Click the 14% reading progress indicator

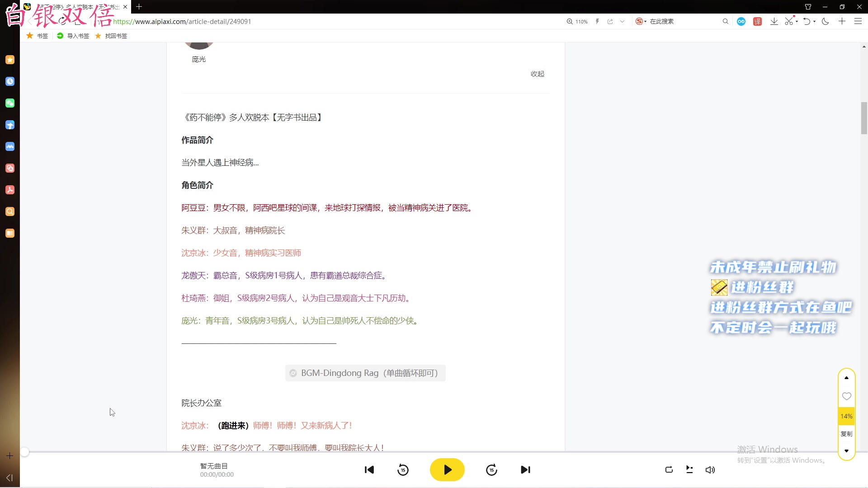pos(846,416)
